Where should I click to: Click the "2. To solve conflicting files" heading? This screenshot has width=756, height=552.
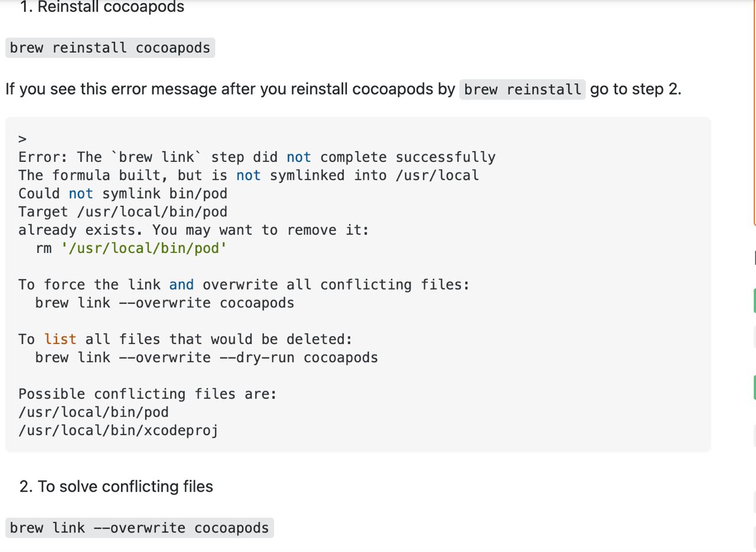click(x=116, y=486)
